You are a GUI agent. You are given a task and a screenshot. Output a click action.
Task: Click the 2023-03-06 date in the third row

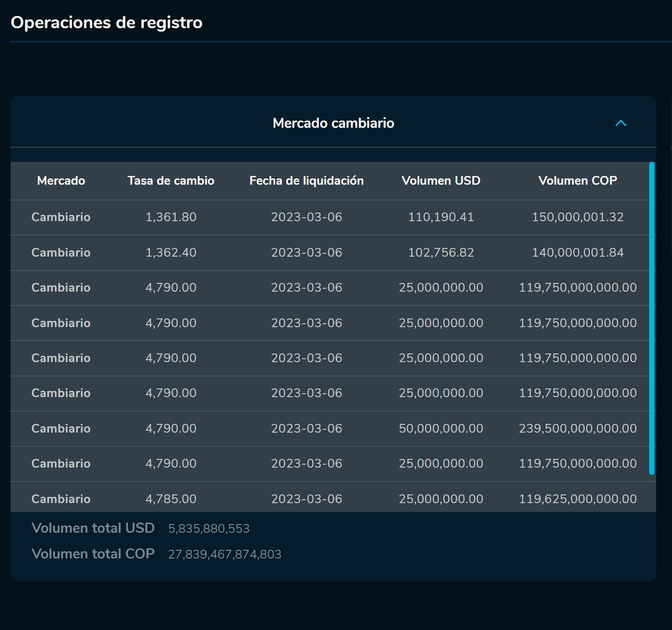pyautogui.click(x=307, y=287)
